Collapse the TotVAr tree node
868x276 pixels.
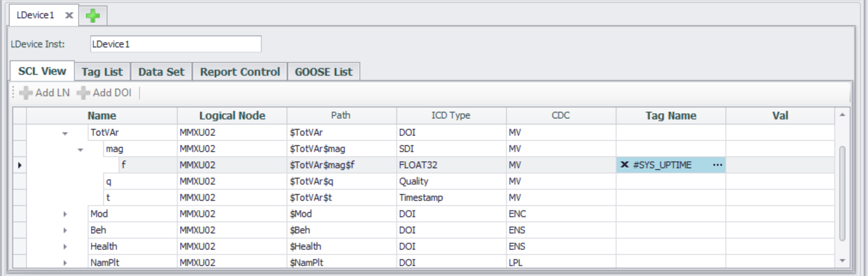[x=65, y=133]
